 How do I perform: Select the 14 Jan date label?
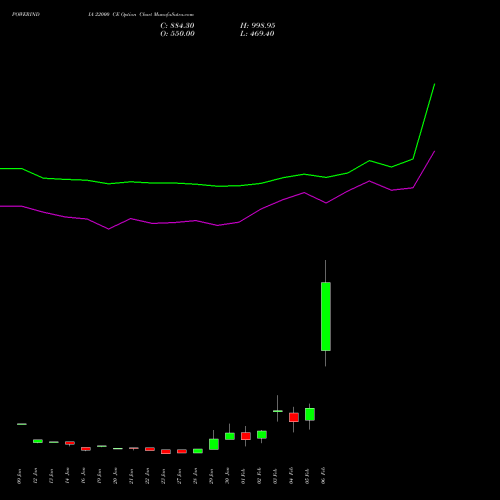point(67,476)
